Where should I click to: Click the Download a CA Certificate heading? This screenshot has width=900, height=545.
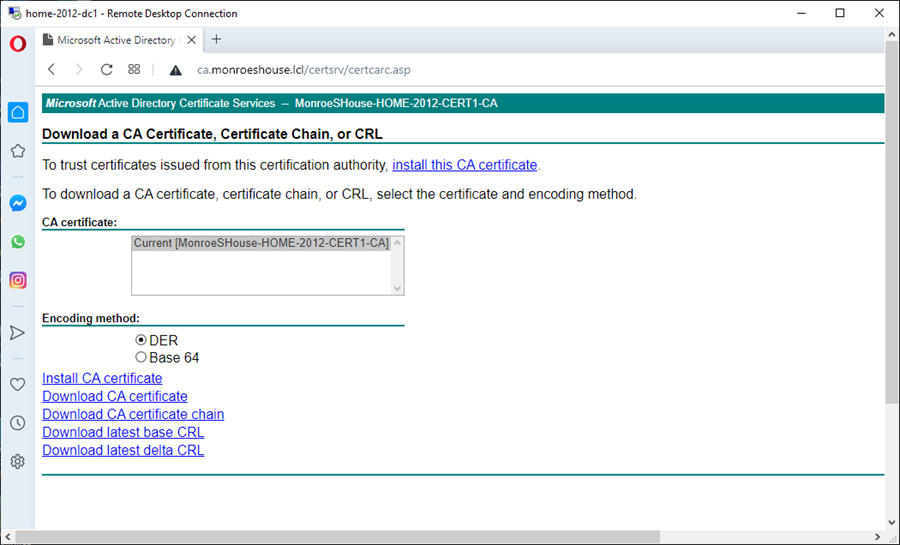coord(212,134)
